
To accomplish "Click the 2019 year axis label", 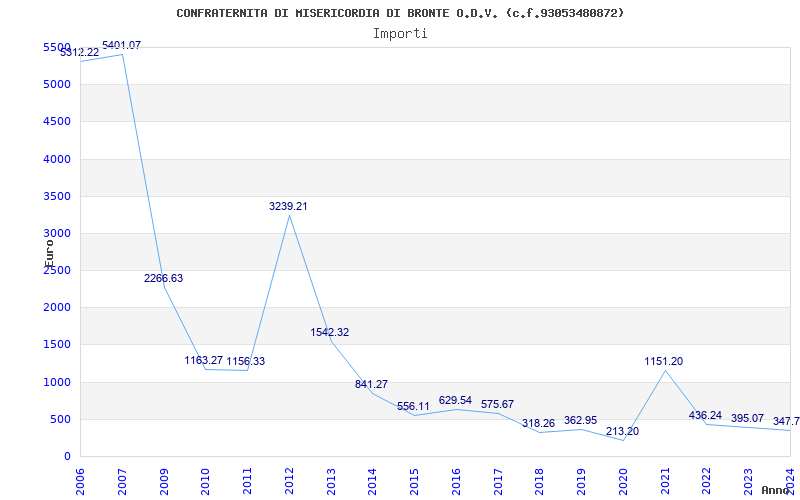I will (x=582, y=481).
